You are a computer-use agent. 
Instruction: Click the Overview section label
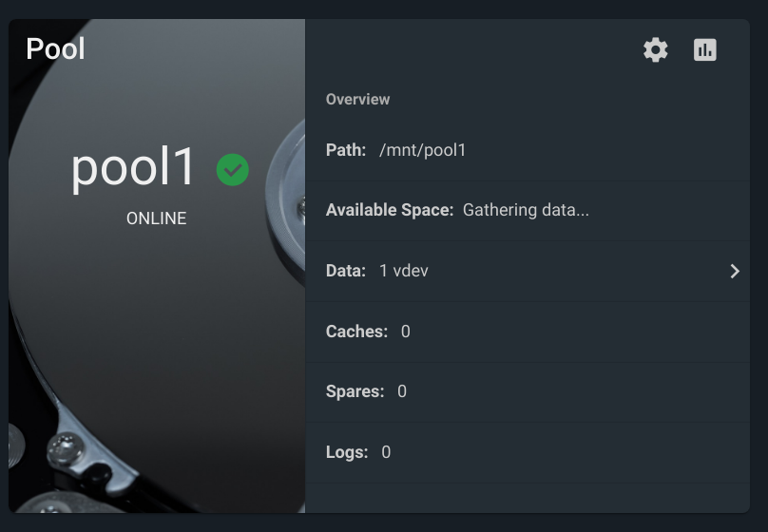pos(357,100)
